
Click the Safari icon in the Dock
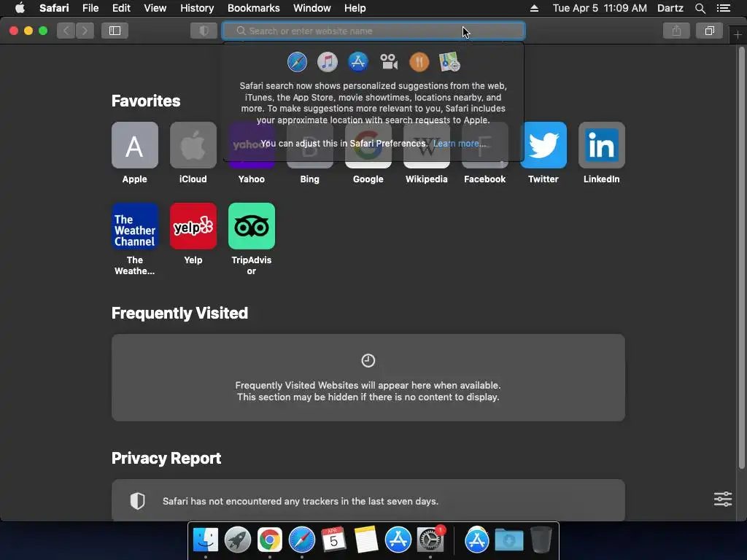pyautogui.click(x=302, y=540)
